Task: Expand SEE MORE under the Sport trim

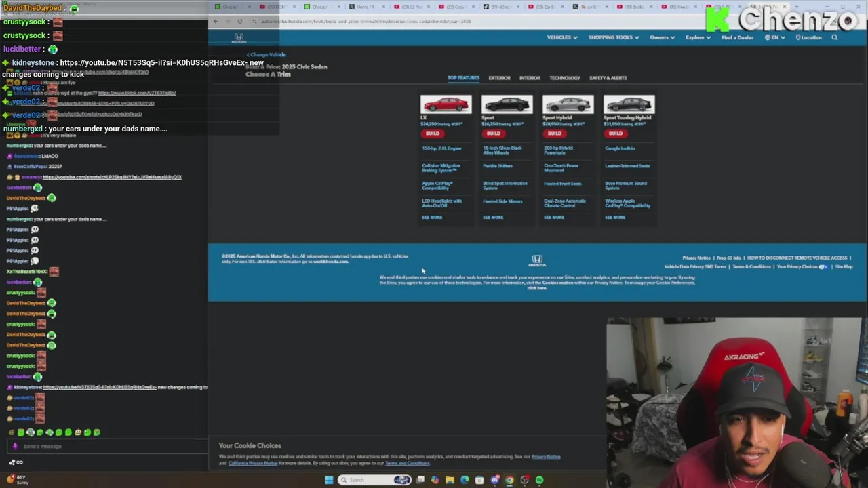Action: coord(493,218)
